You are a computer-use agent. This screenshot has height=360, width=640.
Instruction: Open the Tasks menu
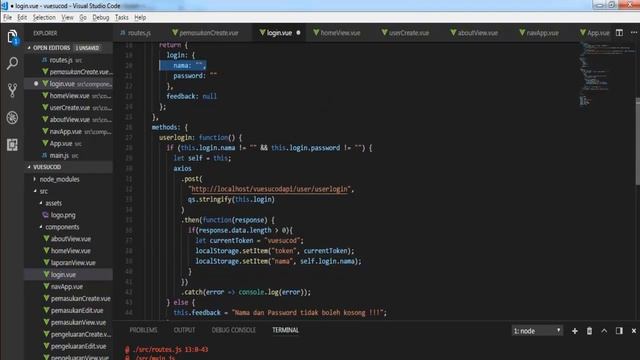(x=122, y=18)
